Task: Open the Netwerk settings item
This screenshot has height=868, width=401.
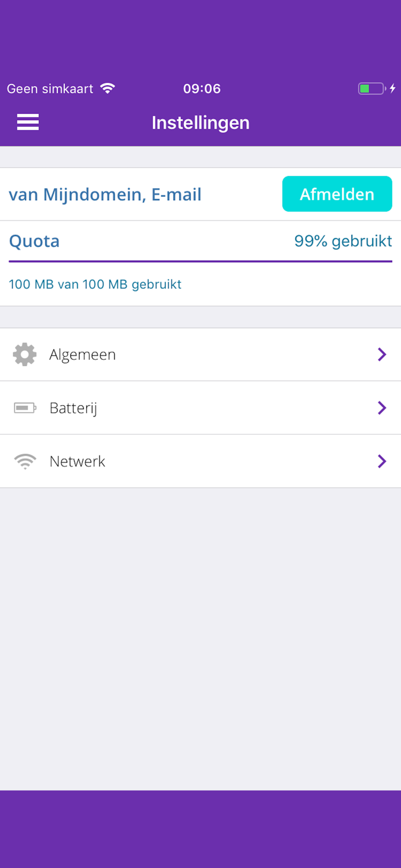Action: [78, 462]
